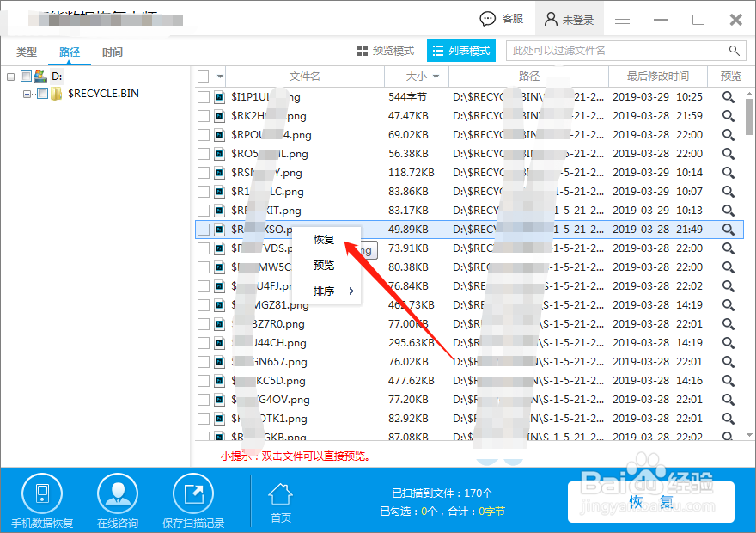Preview the 47.47KB file with magnifier
The width and height of the screenshot is (756, 533).
(728, 116)
